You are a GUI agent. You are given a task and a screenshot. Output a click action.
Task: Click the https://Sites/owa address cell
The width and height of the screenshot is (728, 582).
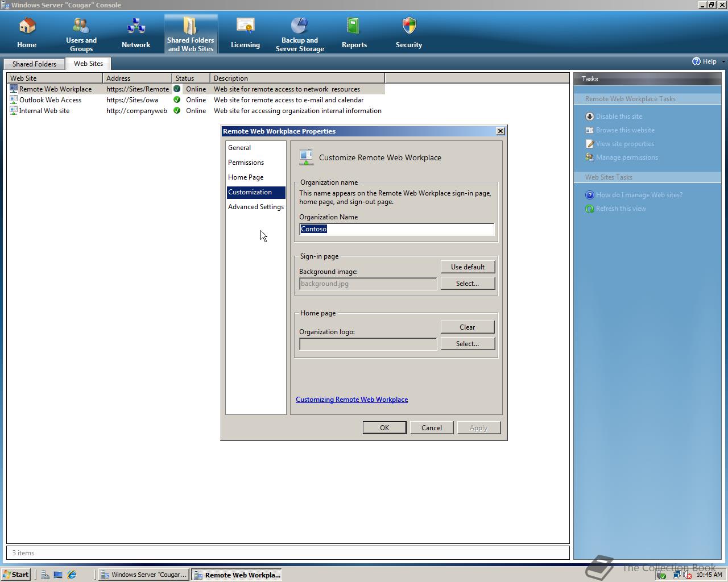point(133,100)
